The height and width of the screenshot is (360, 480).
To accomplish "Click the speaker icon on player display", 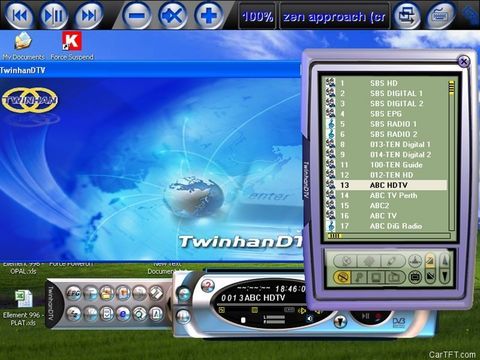I will [x=310, y=319].
